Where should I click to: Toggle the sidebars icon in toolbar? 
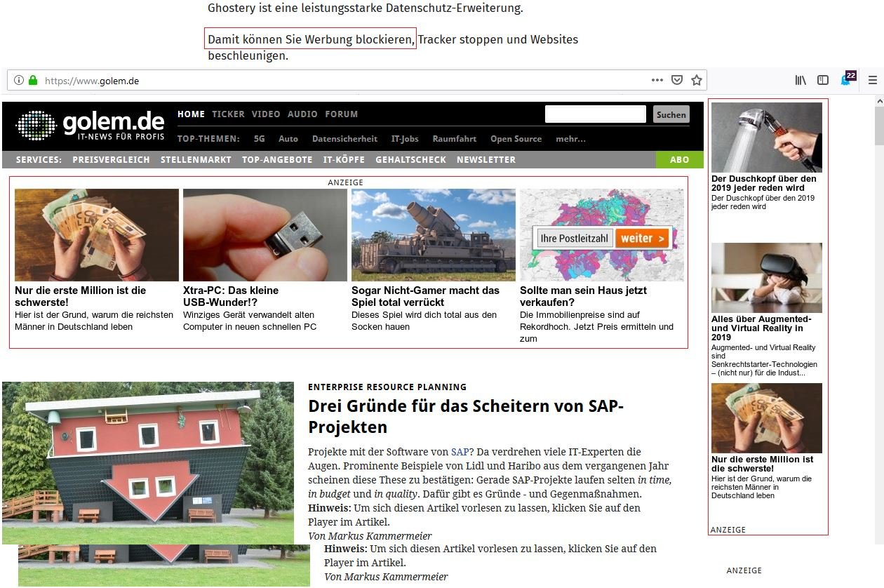(x=823, y=80)
